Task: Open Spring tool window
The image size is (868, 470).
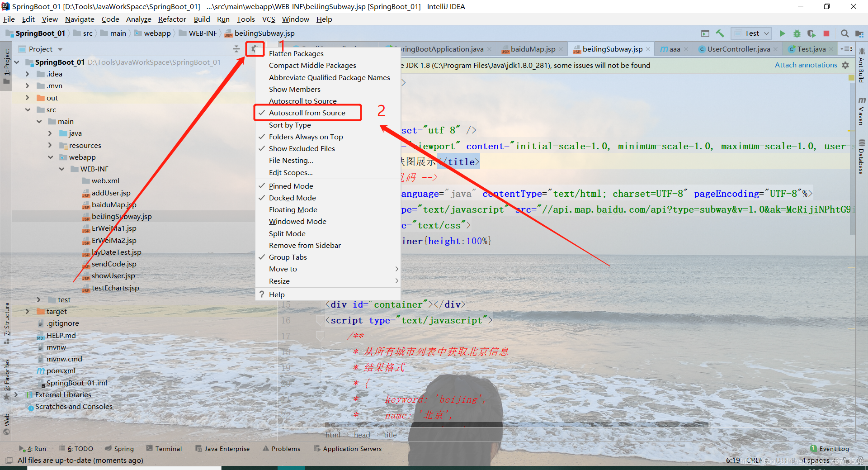Action: [x=119, y=449]
